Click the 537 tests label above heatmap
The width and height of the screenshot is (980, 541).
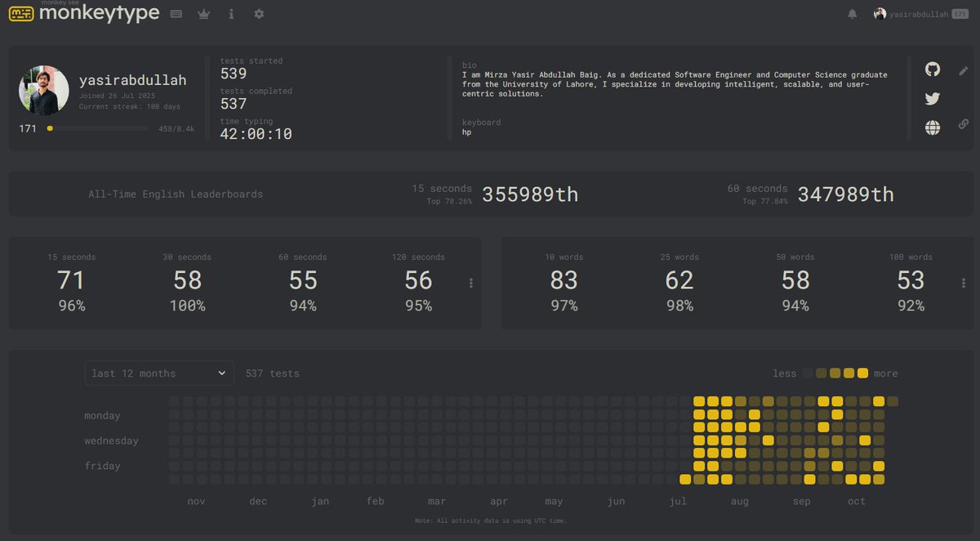[273, 373]
